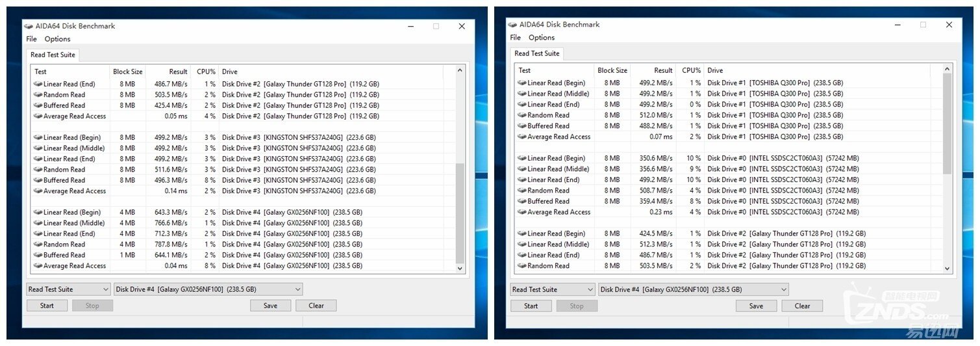Click the 0.04 ms result cell

point(176,266)
